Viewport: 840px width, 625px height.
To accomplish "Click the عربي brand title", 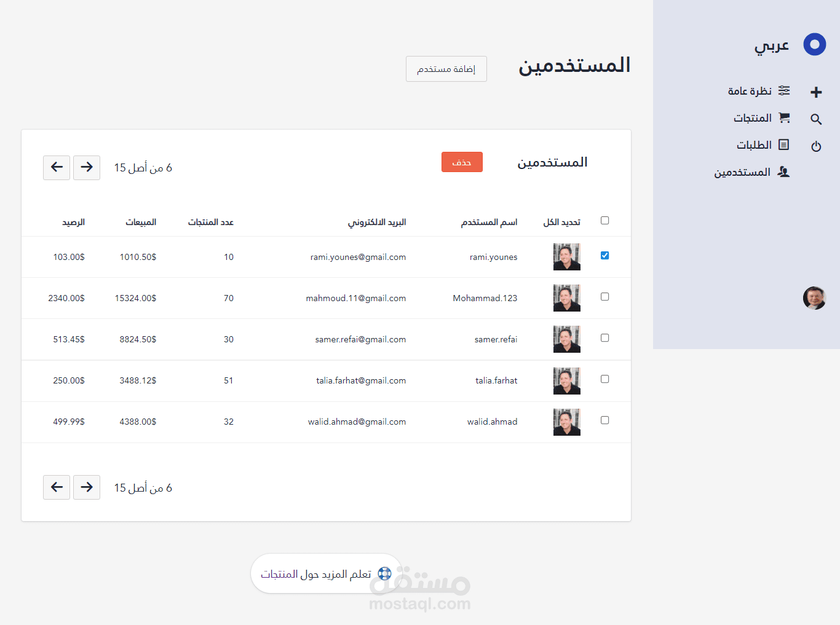I will (x=772, y=46).
